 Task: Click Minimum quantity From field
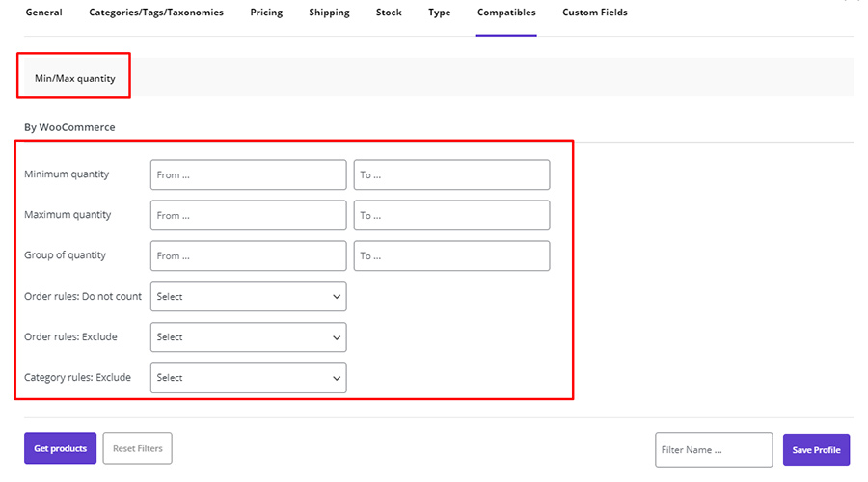[249, 174]
